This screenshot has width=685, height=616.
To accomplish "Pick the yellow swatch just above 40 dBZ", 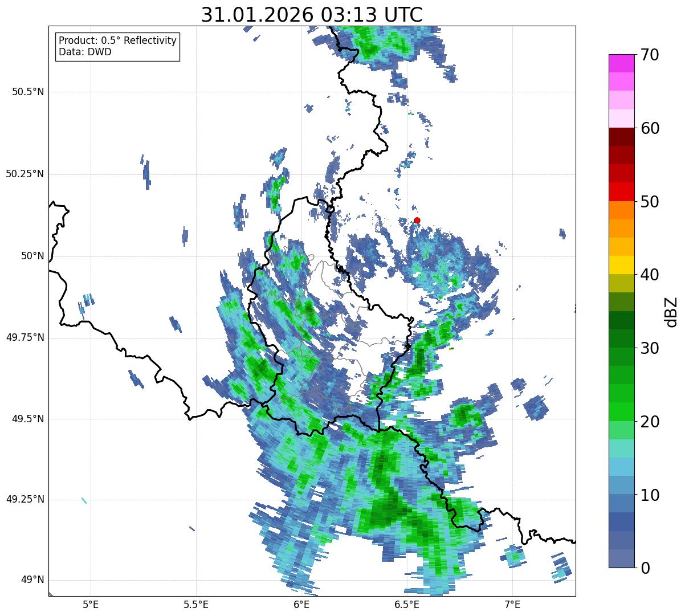I will [x=621, y=266].
